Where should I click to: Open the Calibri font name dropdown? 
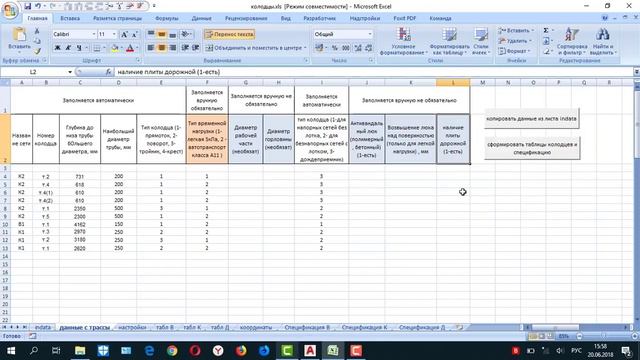click(94, 34)
